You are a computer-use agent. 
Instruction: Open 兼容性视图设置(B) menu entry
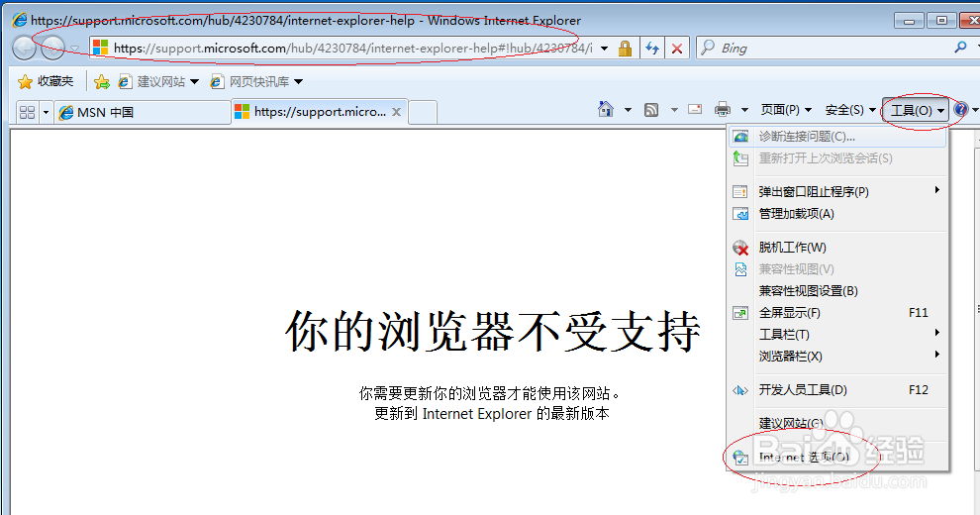click(837, 291)
